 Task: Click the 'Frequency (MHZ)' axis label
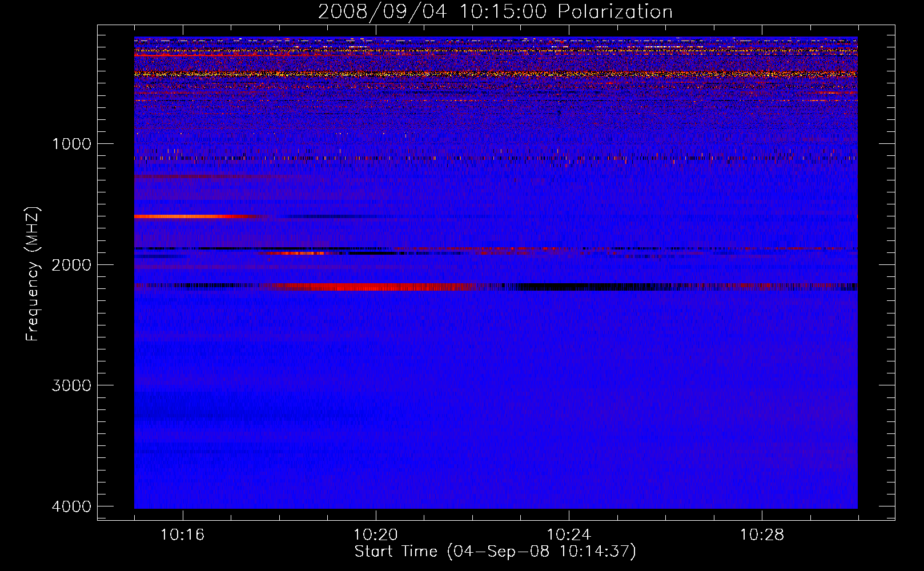coord(33,274)
